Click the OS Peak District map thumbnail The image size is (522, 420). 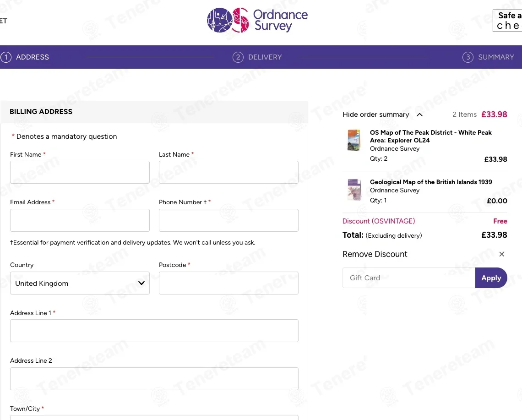pyautogui.click(x=354, y=140)
